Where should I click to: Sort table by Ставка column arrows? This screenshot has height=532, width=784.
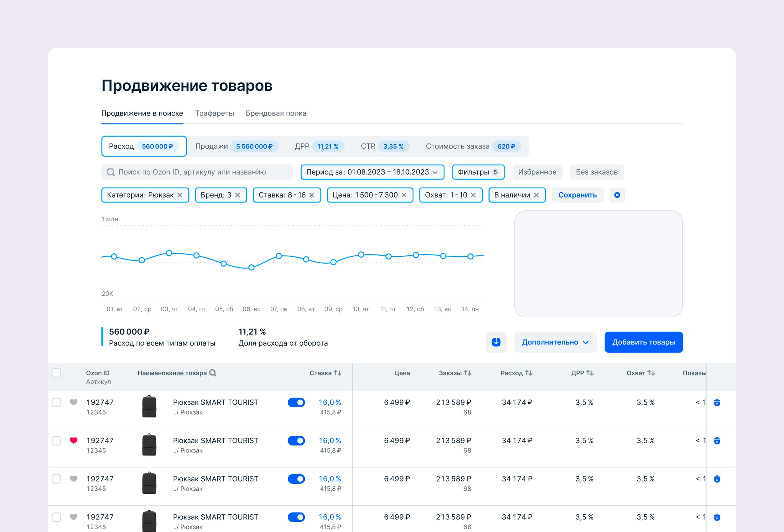tap(338, 373)
